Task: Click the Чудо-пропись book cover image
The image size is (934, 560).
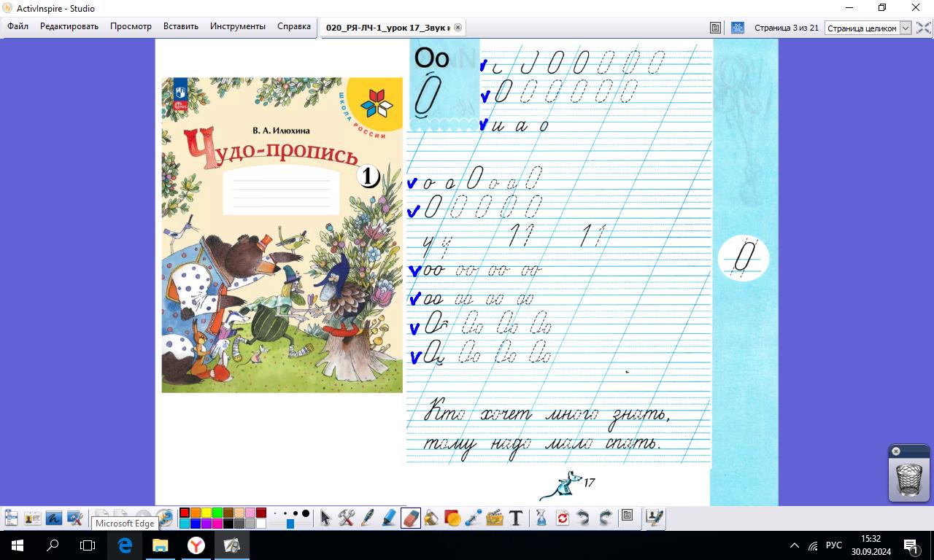Action: pos(282,235)
